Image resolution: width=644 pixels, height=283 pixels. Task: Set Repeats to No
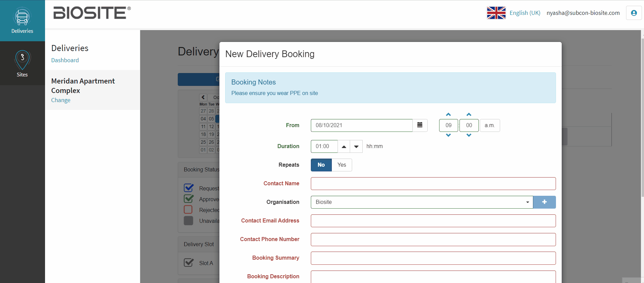coord(321,165)
